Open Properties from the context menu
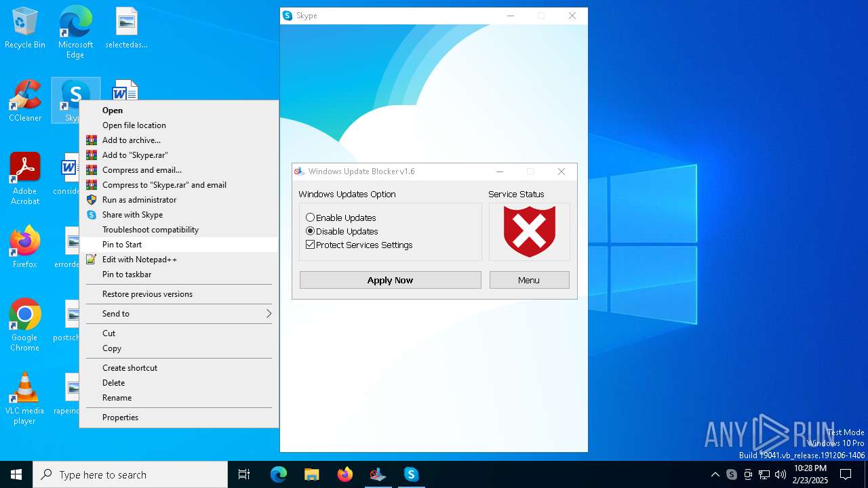This screenshot has width=868, height=488. pyautogui.click(x=179, y=418)
